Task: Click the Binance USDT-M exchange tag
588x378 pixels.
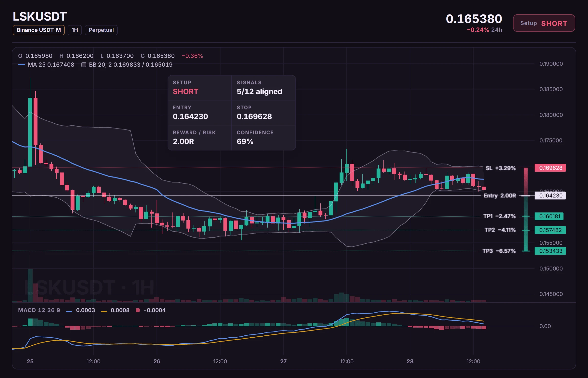Action: [x=38, y=30]
